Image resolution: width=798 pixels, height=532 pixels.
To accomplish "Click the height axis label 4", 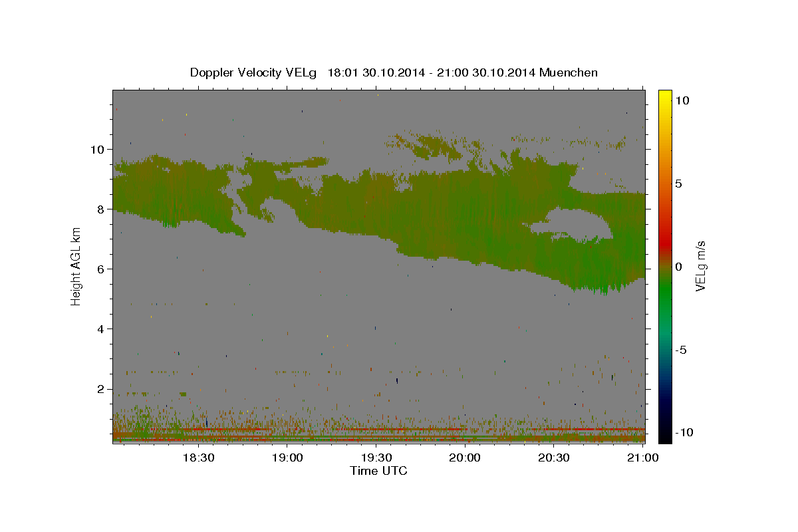I will pyautogui.click(x=100, y=329).
